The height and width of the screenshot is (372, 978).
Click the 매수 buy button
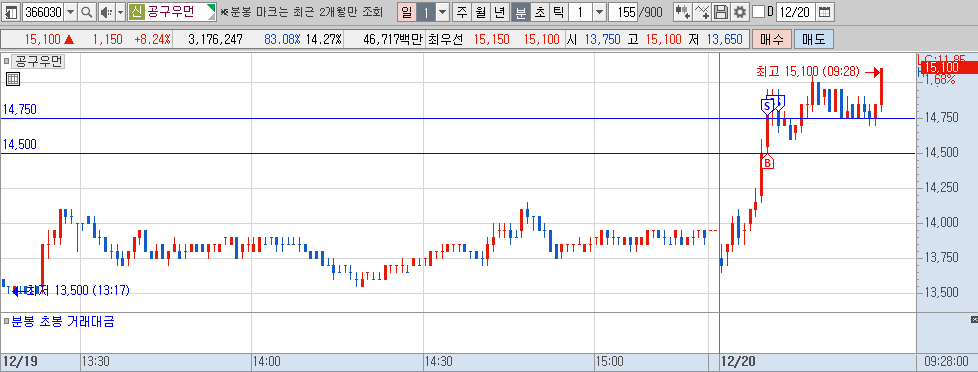pos(772,39)
